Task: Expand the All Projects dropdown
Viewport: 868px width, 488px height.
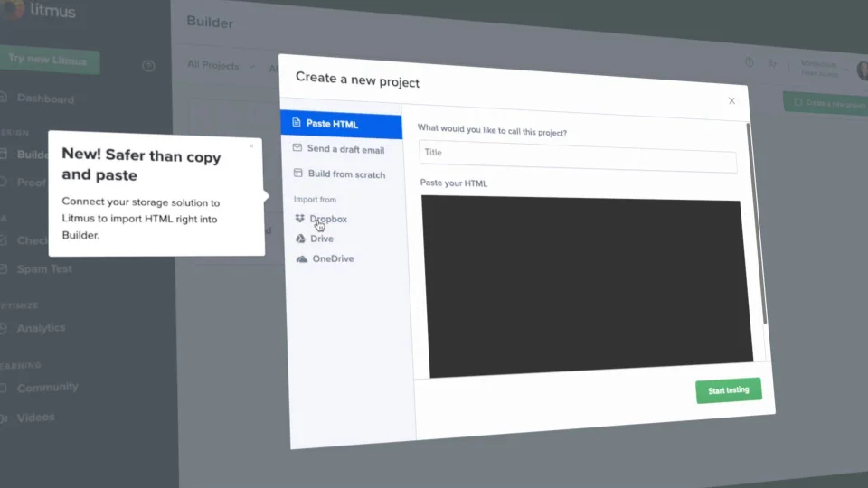Action: [x=221, y=65]
